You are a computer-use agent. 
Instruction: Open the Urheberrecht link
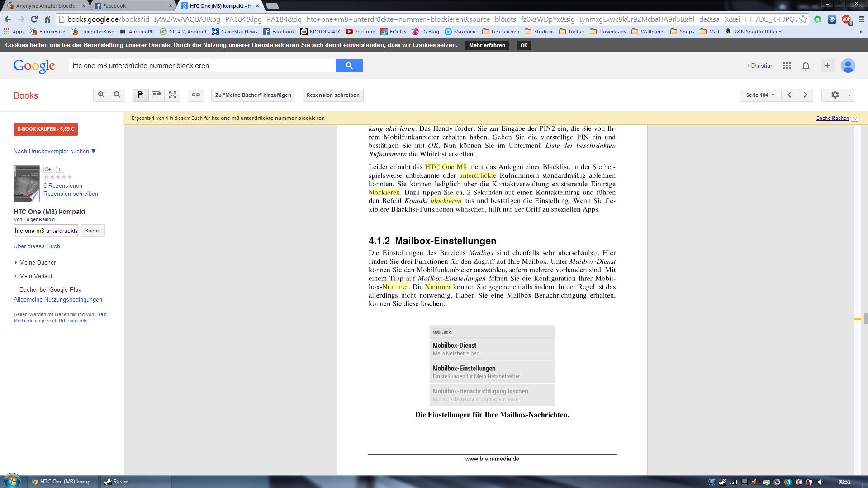(73, 321)
